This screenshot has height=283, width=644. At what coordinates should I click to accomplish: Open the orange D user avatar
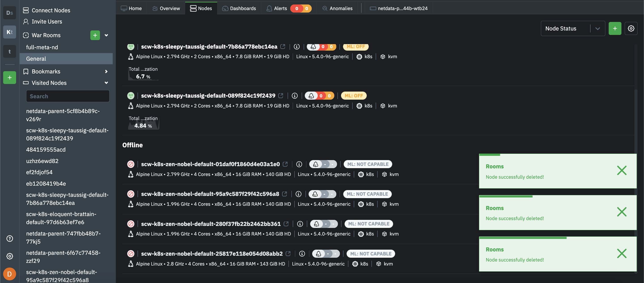coord(9,274)
